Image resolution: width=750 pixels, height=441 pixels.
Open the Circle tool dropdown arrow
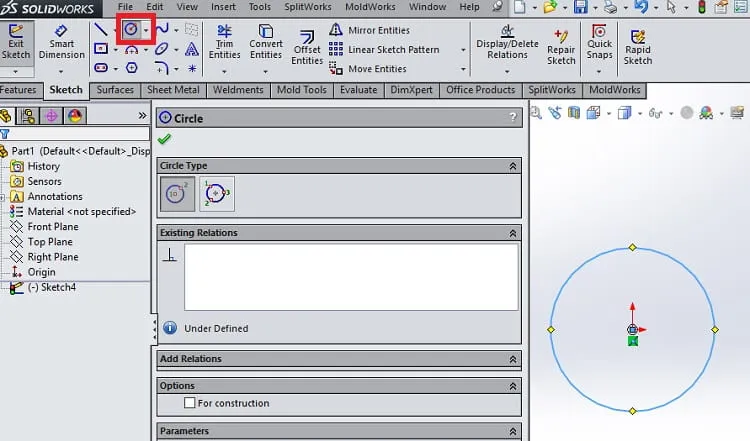146,31
